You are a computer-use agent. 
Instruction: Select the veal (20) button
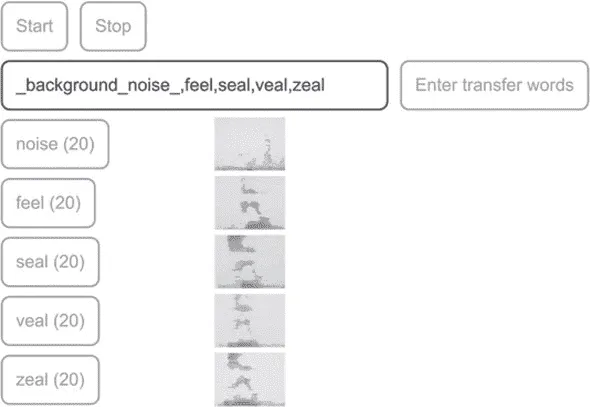(x=50, y=321)
